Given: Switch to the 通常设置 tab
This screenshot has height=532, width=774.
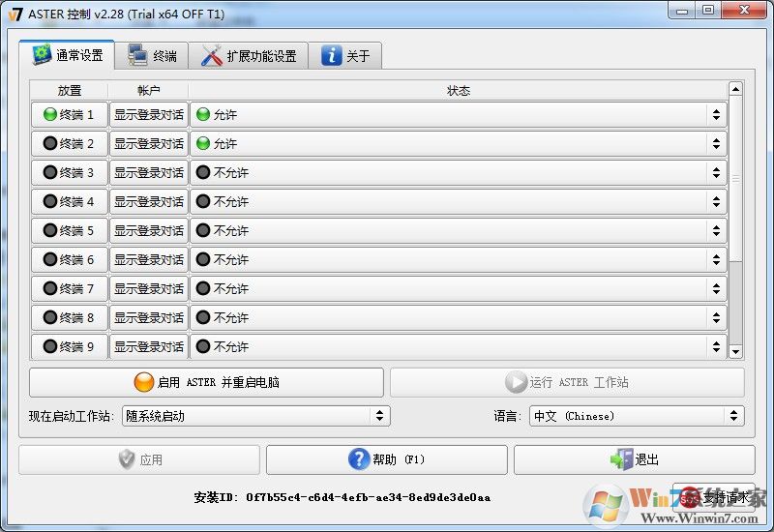Looking at the screenshot, I should 67,55.
